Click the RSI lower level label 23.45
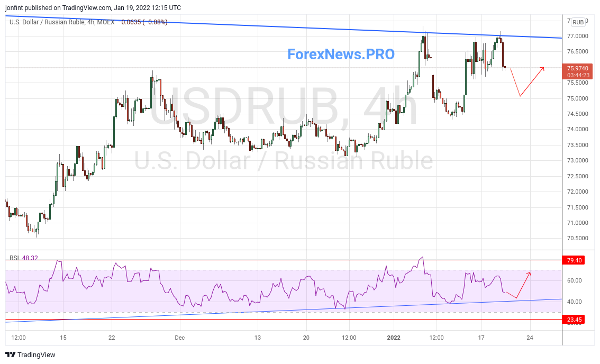Screen dimensions: 600x364 (x=574, y=320)
